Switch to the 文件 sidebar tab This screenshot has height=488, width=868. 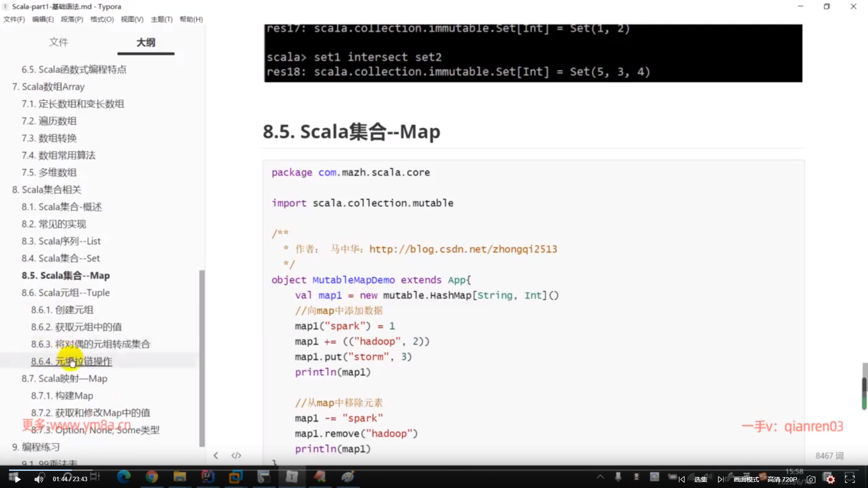(x=58, y=42)
